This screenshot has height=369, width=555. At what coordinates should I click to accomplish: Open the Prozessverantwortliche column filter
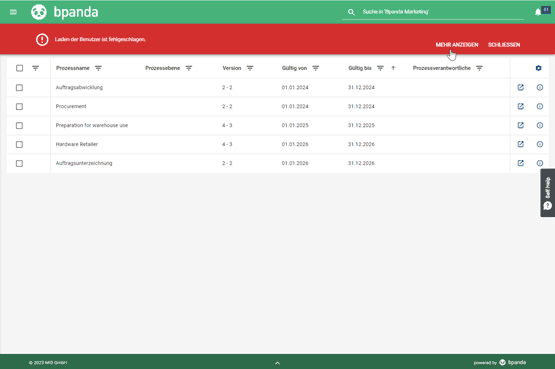coord(479,68)
